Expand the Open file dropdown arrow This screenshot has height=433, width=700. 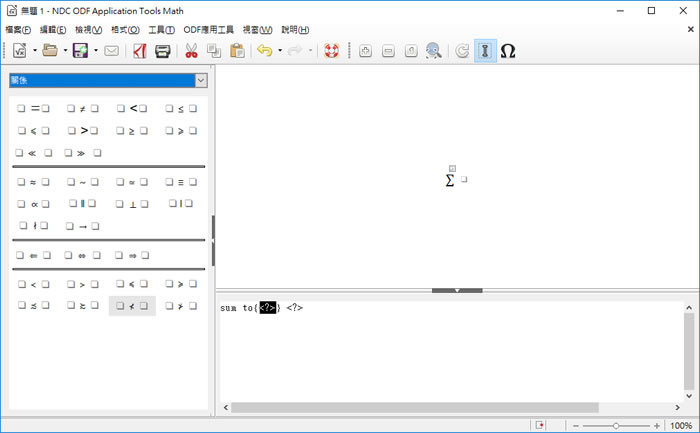coord(65,50)
